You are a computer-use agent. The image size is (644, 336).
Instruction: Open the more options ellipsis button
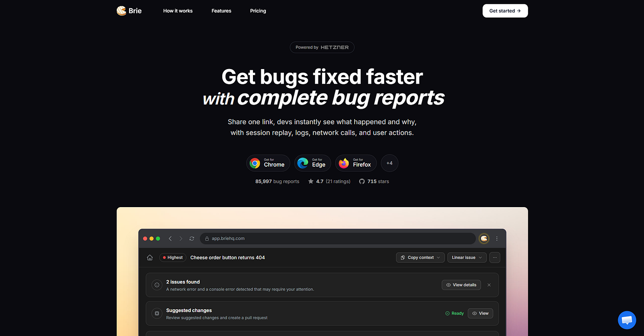coord(494,257)
